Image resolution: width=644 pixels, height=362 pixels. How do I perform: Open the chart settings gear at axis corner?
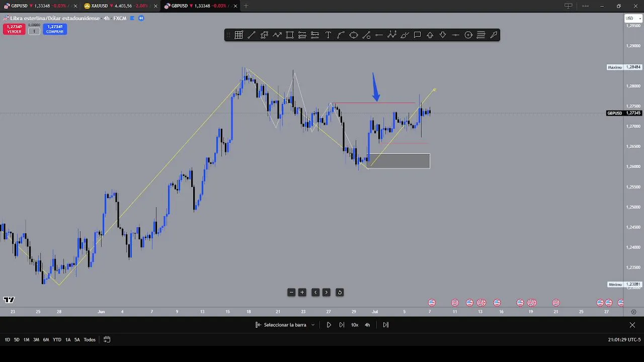[x=633, y=312]
